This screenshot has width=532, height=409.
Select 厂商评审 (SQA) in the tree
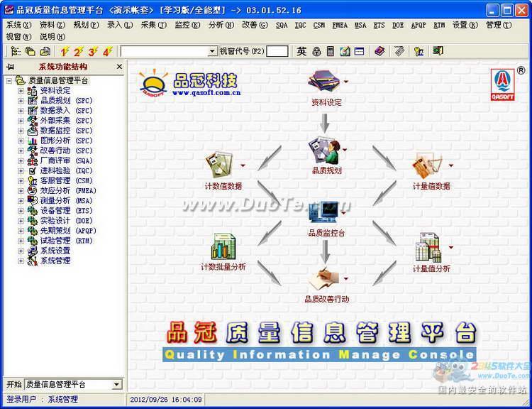(66, 160)
